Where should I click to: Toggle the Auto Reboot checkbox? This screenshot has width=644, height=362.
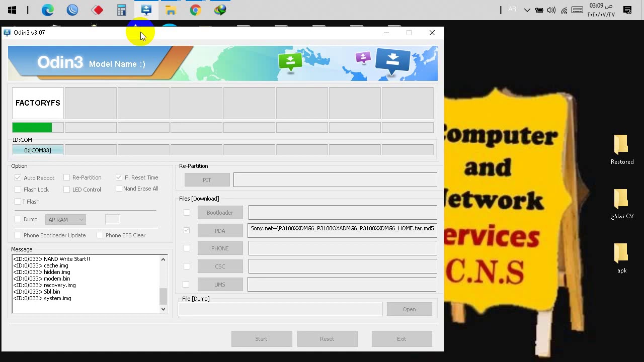[18, 177]
